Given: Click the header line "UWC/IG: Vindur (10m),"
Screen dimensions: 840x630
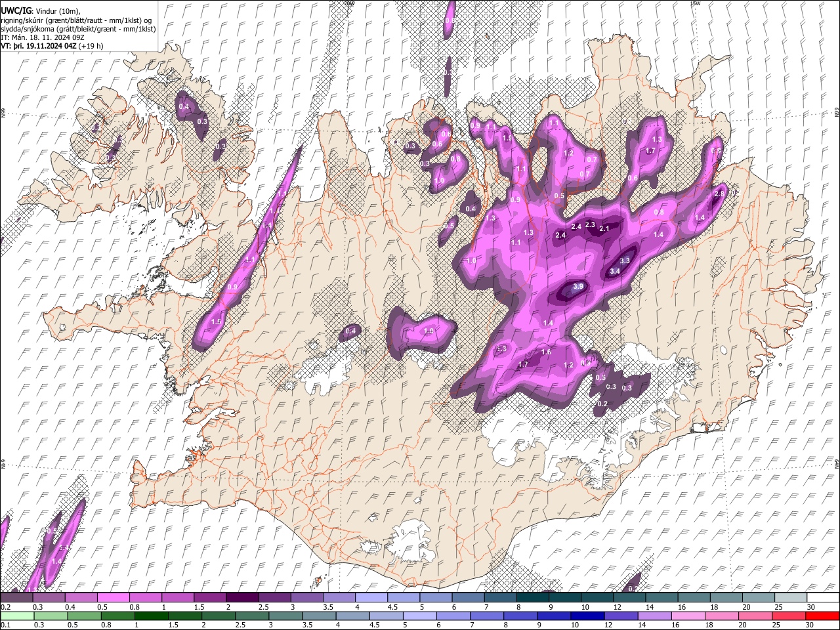Looking at the screenshot, I should coord(41,11).
